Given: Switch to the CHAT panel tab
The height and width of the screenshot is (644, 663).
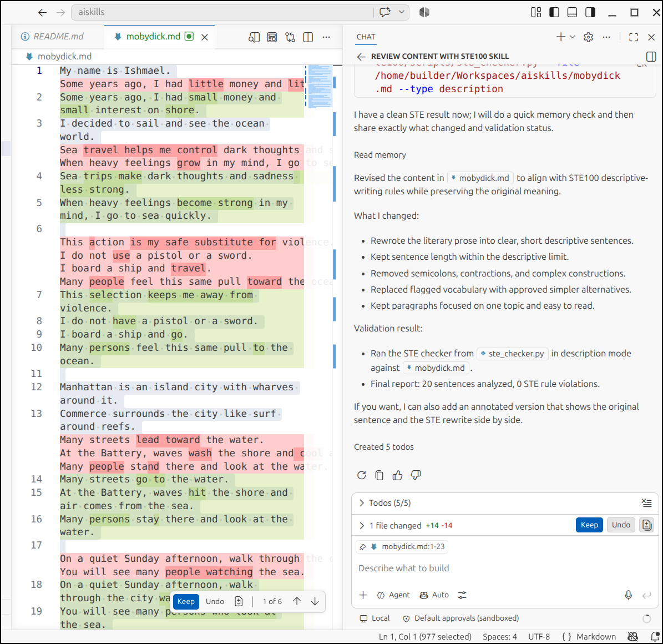Looking at the screenshot, I should click(366, 37).
